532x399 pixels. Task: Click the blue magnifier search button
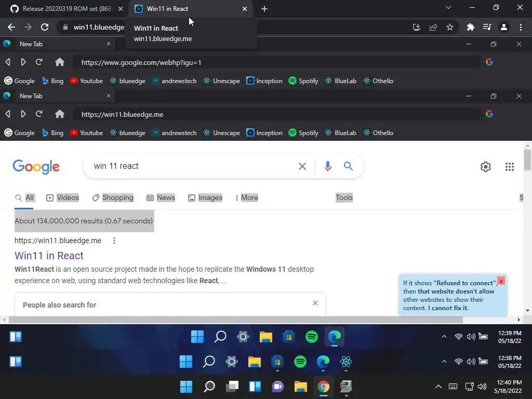tap(348, 166)
